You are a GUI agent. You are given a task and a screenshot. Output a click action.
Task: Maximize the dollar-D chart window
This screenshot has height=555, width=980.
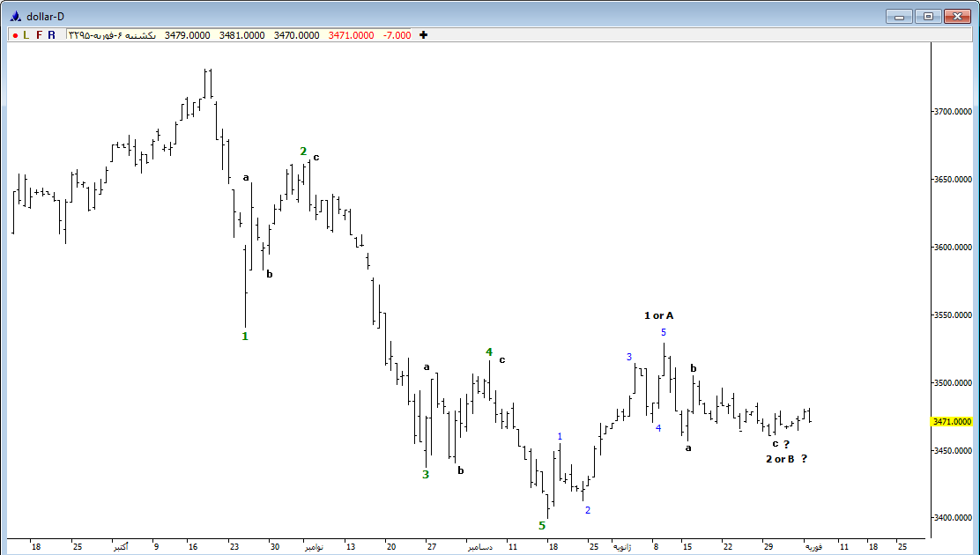pyautogui.click(x=928, y=16)
